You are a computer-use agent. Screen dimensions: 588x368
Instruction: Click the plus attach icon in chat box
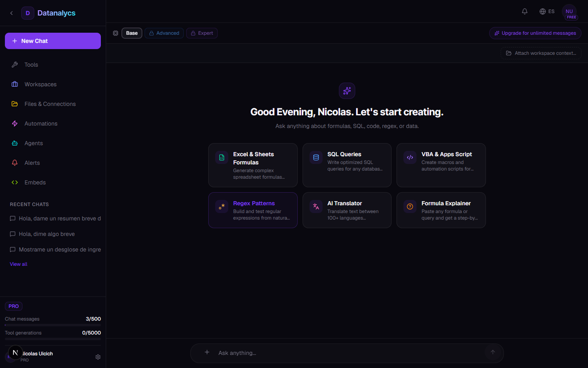pos(207,352)
